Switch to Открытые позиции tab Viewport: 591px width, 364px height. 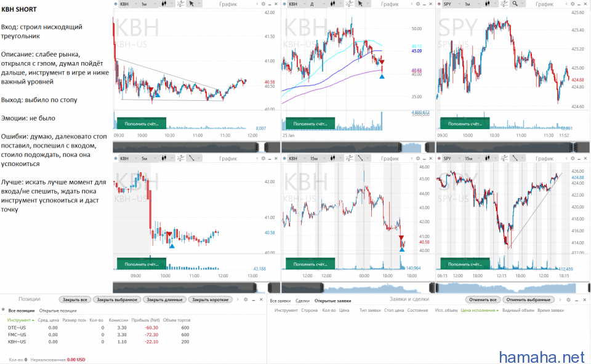coord(58,311)
